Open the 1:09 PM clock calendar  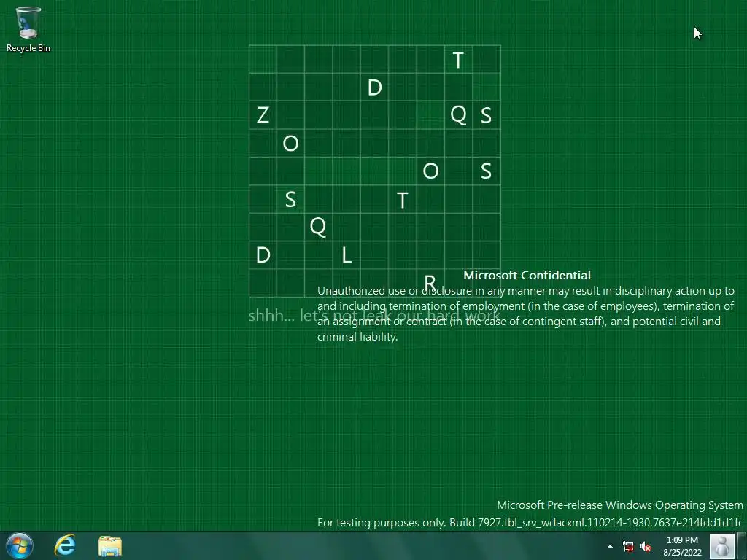[682, 546]
